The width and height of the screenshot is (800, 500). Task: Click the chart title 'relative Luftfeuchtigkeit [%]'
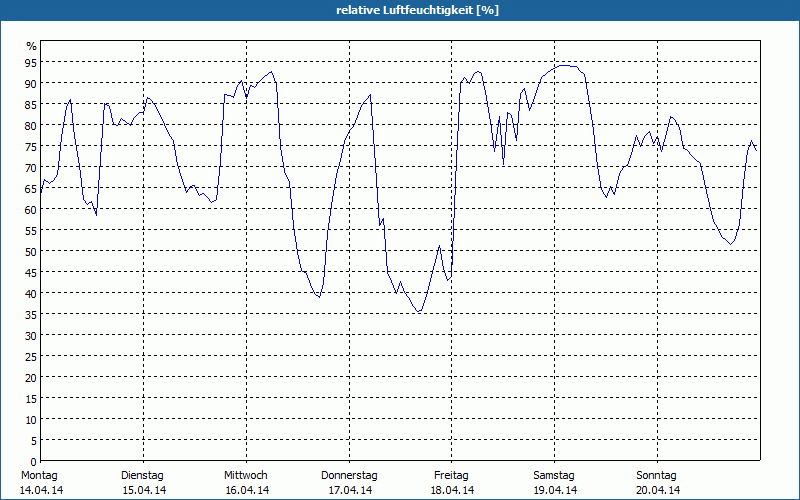(x=417, y=10)
